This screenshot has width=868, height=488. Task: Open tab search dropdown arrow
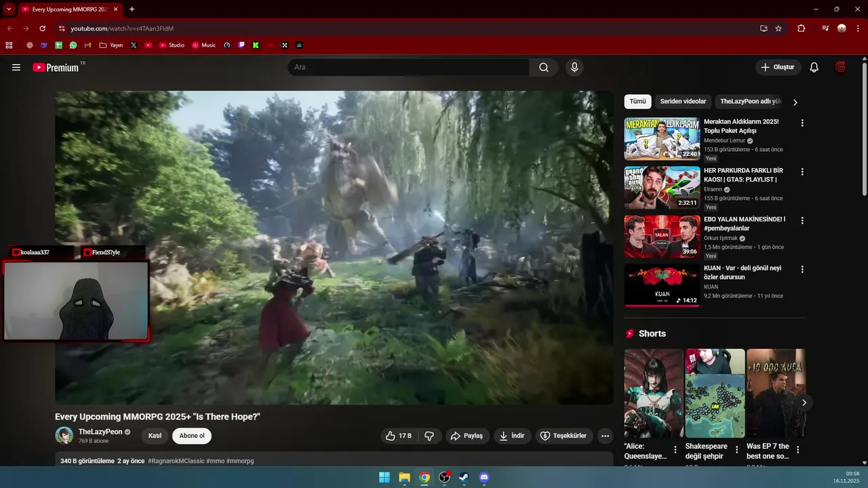point(9,9)
